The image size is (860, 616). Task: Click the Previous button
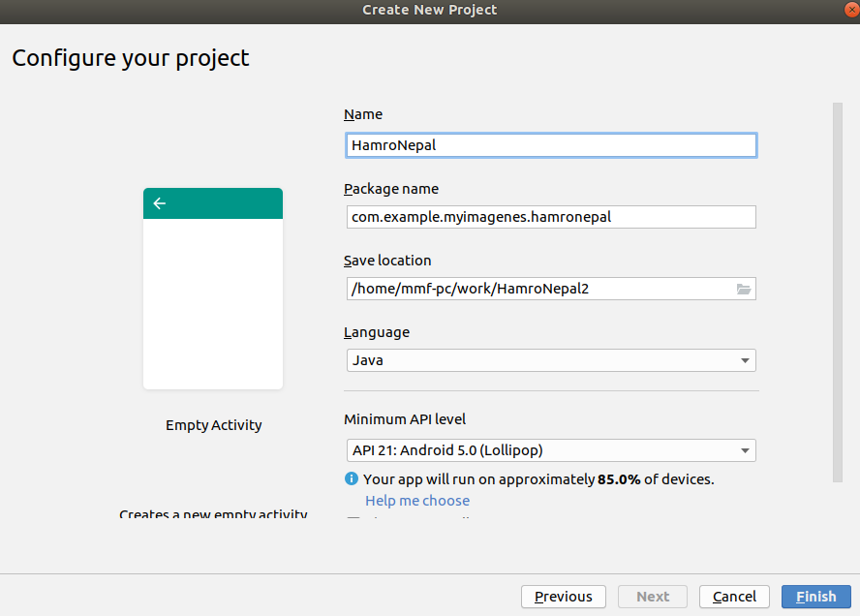pyautogui.click(x=563, y=597)
